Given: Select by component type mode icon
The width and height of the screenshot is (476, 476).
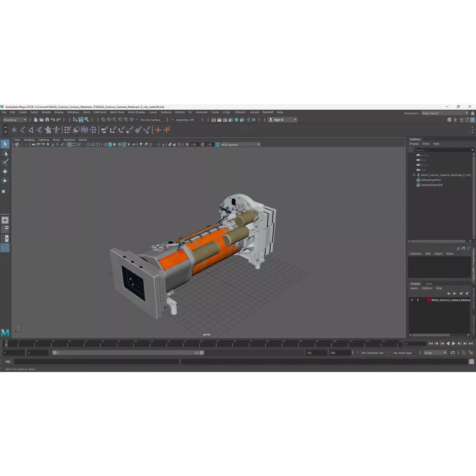Looking at the screenshot, I should (x=86, y=119).
